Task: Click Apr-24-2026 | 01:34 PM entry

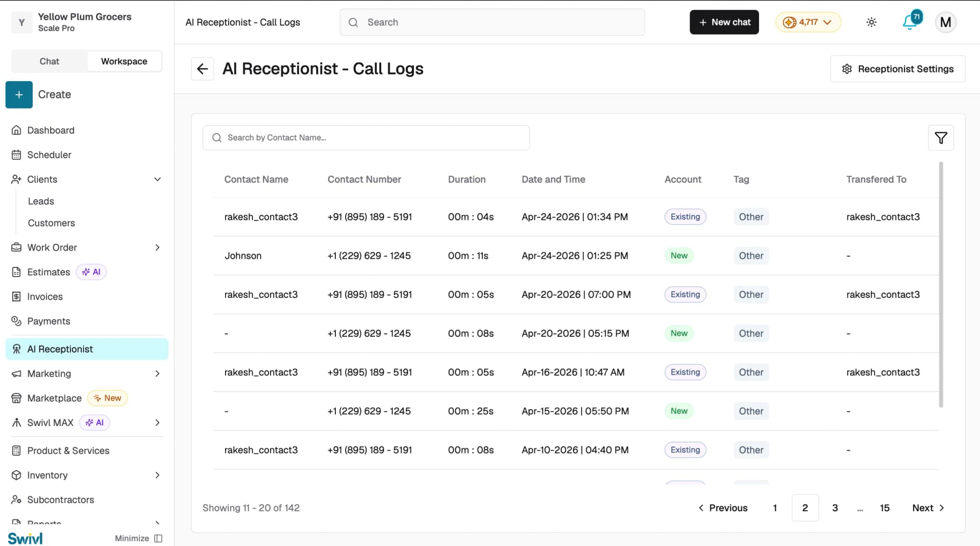Action: tap(575, 217)
